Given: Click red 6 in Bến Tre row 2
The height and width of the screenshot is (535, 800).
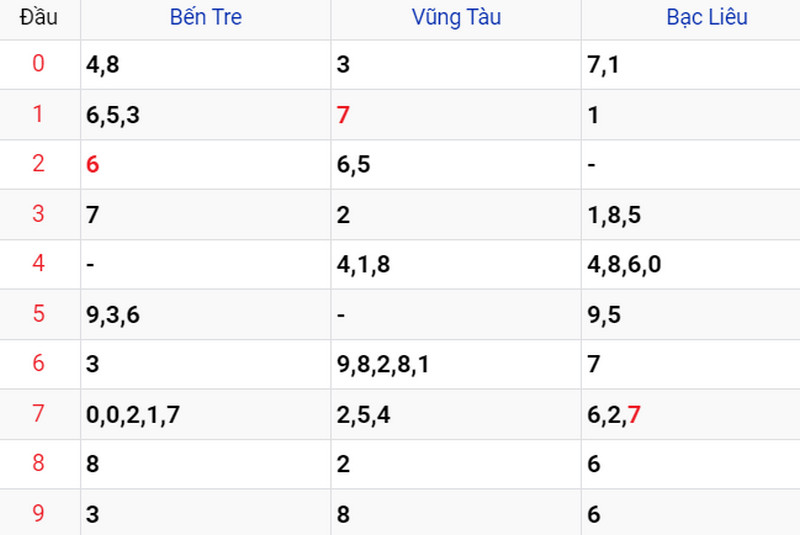Looking at the screenshot, I should point(92,165).
